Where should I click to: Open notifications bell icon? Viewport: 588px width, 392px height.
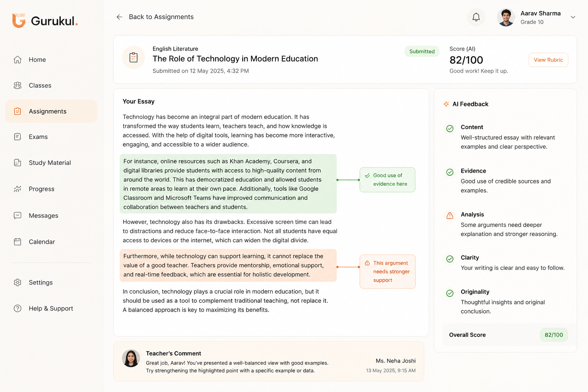[x=476, y=17]
